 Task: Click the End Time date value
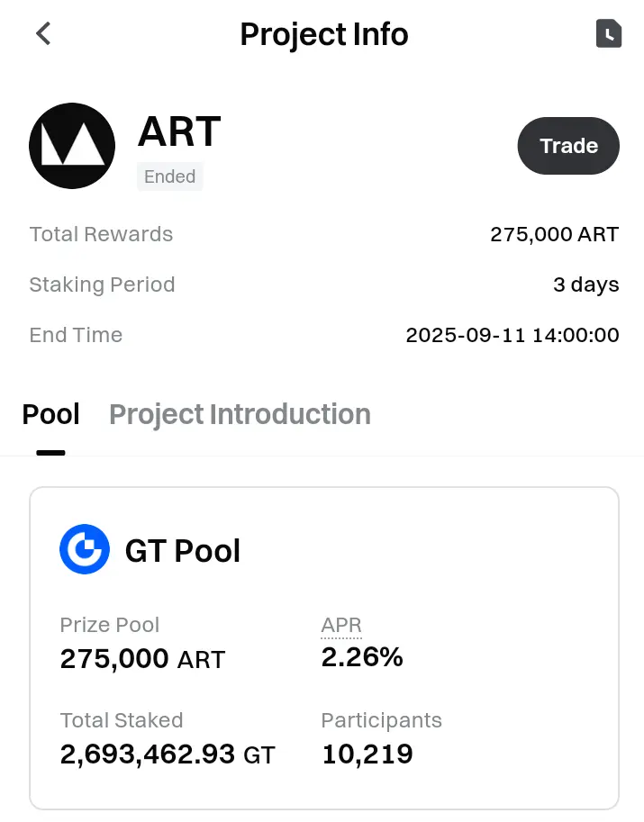(x=512, y=335)
